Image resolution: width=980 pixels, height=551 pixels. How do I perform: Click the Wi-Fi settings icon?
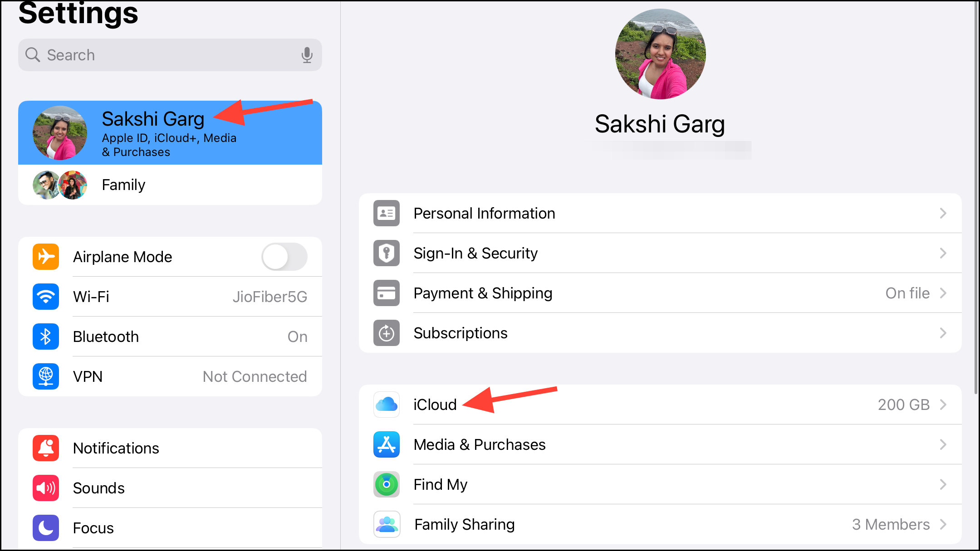point(46,297)
